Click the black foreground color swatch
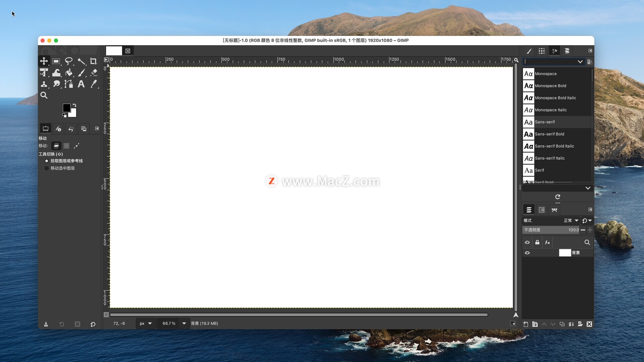This screenshot has height=362, width=644. click(x=66, y=108)
